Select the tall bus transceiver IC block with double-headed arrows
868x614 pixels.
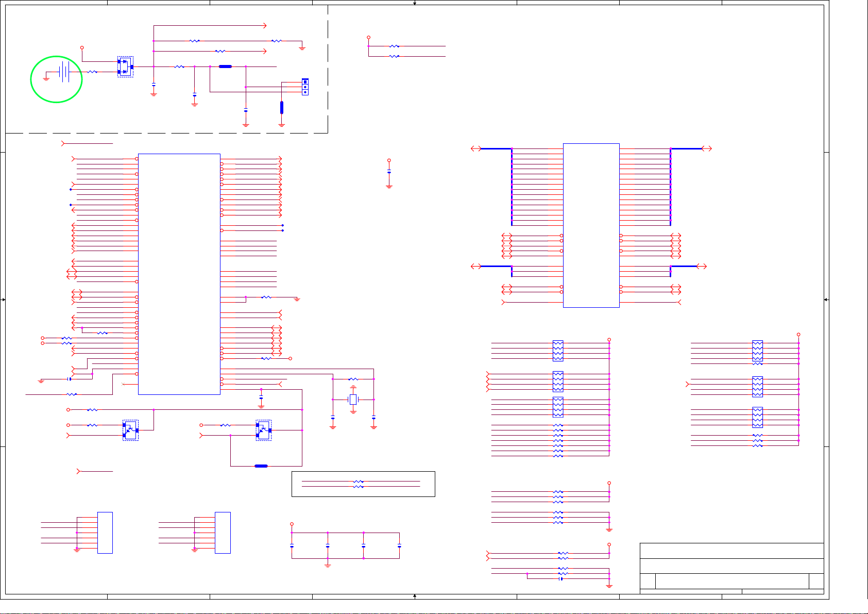tap(591, 225)
